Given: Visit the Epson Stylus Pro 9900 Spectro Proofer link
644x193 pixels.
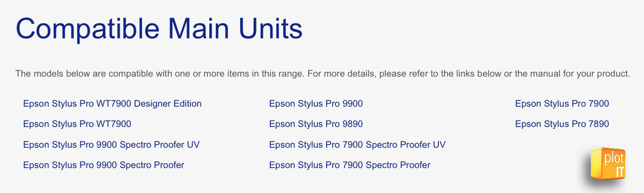Looking at the screenshot, I should click(103, 165).
